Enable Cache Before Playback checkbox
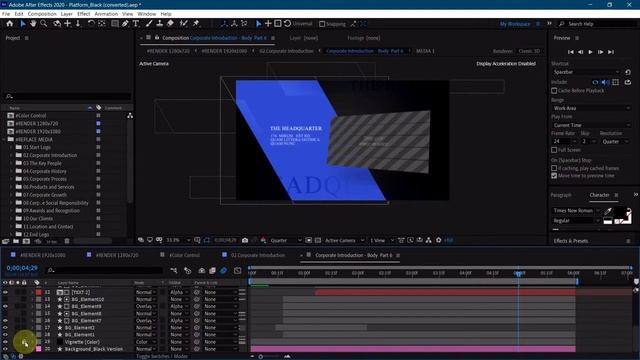Image resolution: width=640 pixels, height=360 pixels. [554, 91]
